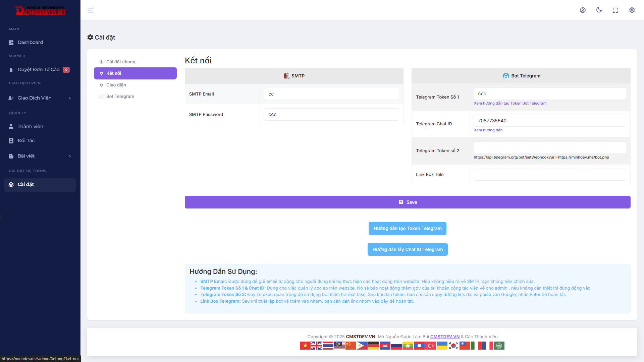Click the fullscreen toggle icon
The height and width of the screenshot is (362, 644).
click(x=615, y=10)
